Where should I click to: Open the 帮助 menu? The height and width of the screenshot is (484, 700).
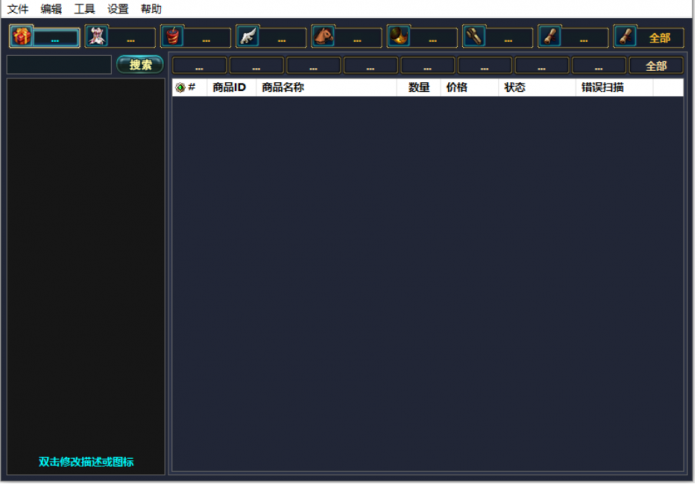click(x=151, y=9)
